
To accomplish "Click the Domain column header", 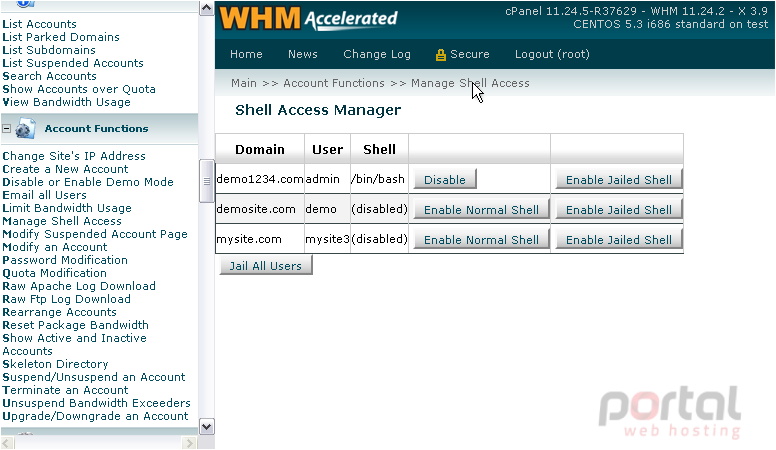I will tap(260, 150).
